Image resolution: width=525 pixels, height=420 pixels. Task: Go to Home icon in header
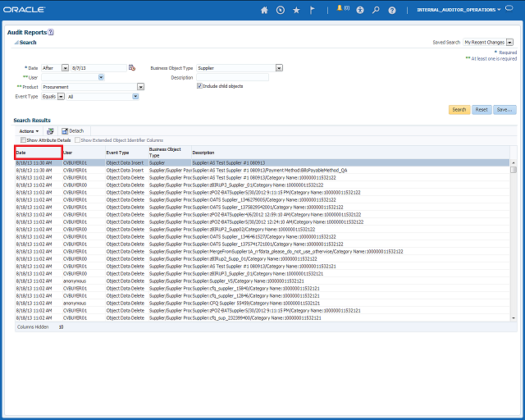click(x=264, y=11)
